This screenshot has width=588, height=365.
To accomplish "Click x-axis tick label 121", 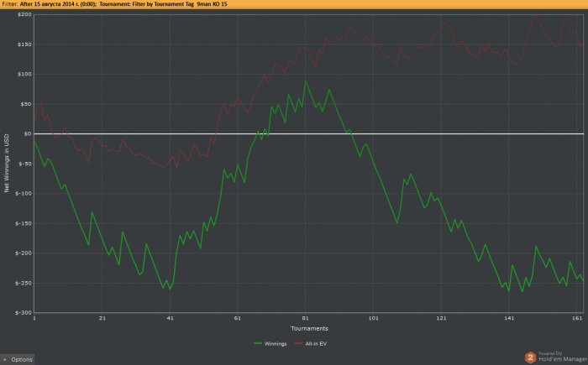I will click(x=441, y=318).
